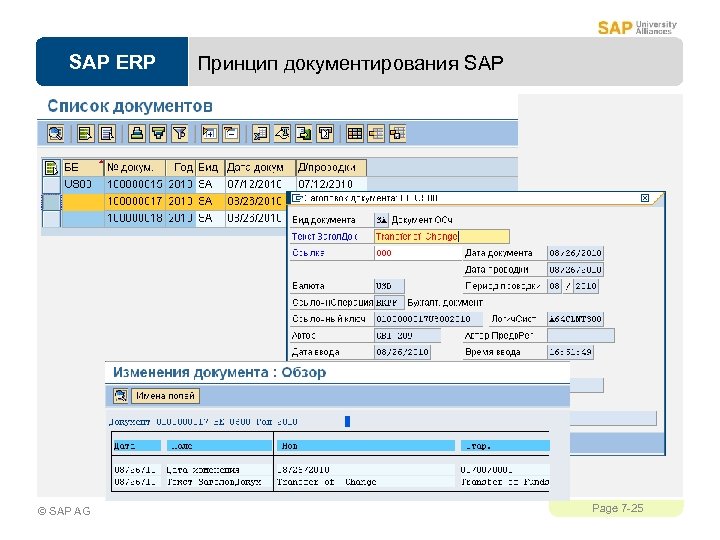Click the posting period year field 2010
This screenshot has height=540, width=720.
coord(586,286)
